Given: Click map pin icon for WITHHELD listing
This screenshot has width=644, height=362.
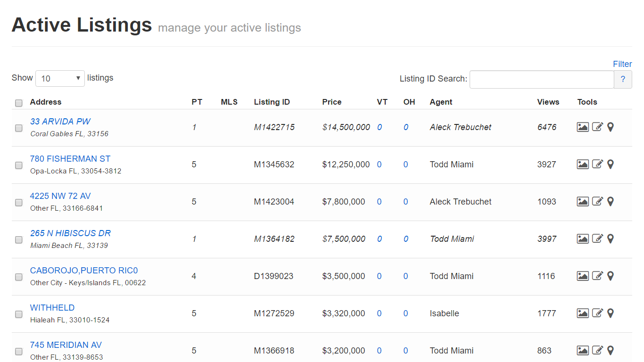Looking at the screenshot, I should click(x=611, y=313).
